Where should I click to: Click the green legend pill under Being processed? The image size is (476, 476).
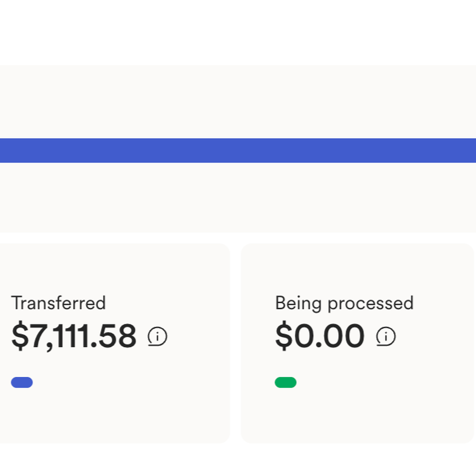[x=286, y=382]
